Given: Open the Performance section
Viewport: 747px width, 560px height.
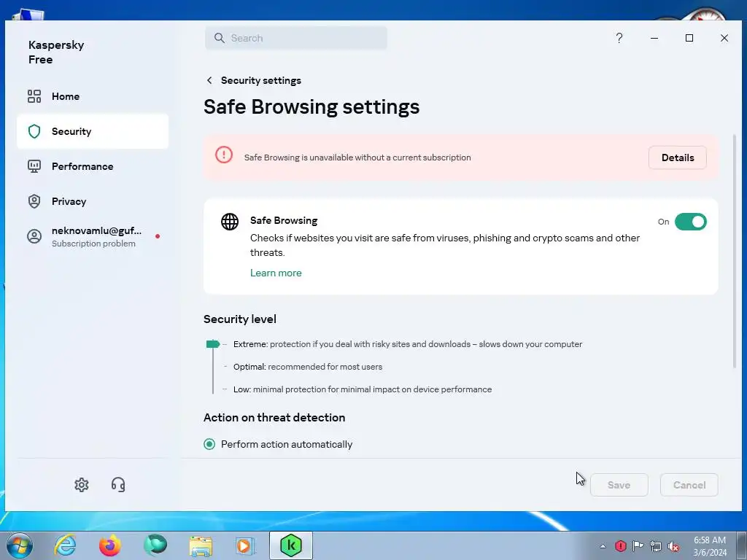Looking at the screenshot, I should point(93,166).
